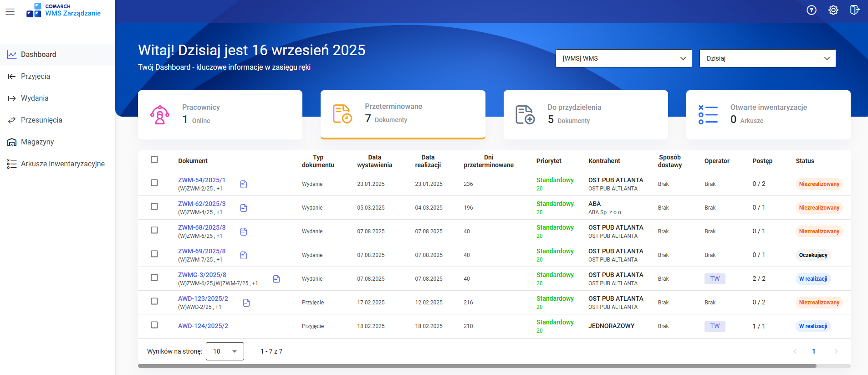Go to Przyjęcia in sidebar

(x=36, y=77)
